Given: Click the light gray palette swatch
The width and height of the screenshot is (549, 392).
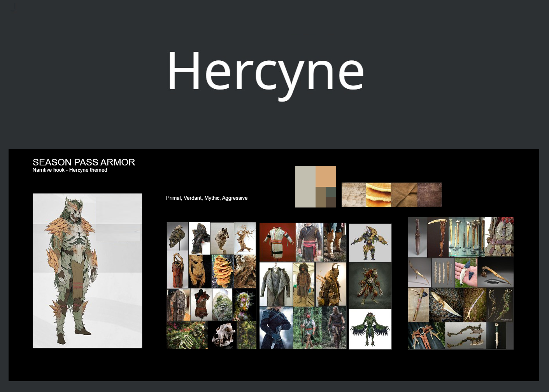Looking at the screenshot, I should click(x=305, y=186).
